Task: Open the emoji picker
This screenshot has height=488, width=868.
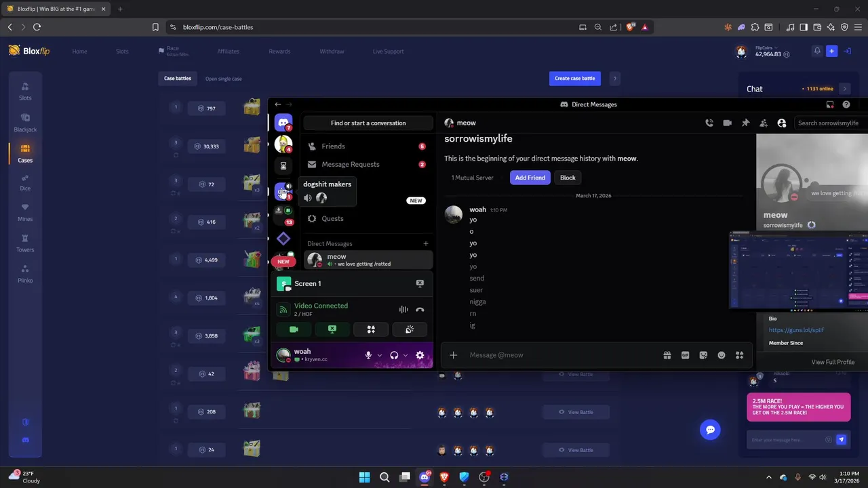Action: click(722, 355)
